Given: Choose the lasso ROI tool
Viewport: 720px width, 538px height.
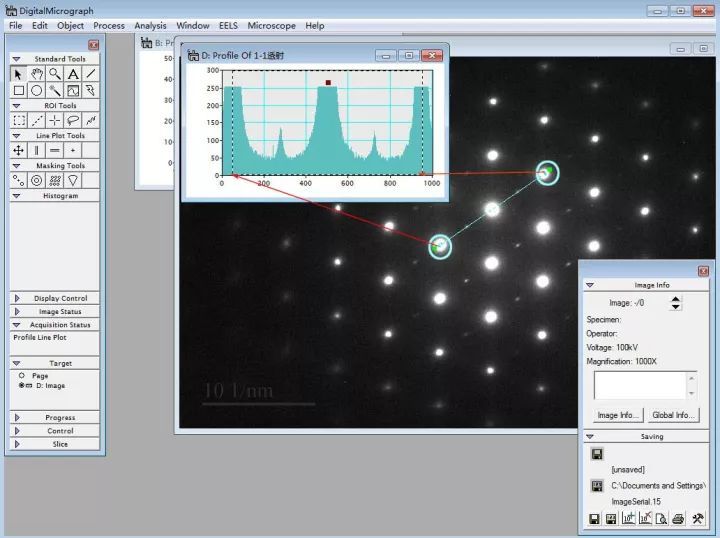Looking at the screenshot, I should [73, 120].
